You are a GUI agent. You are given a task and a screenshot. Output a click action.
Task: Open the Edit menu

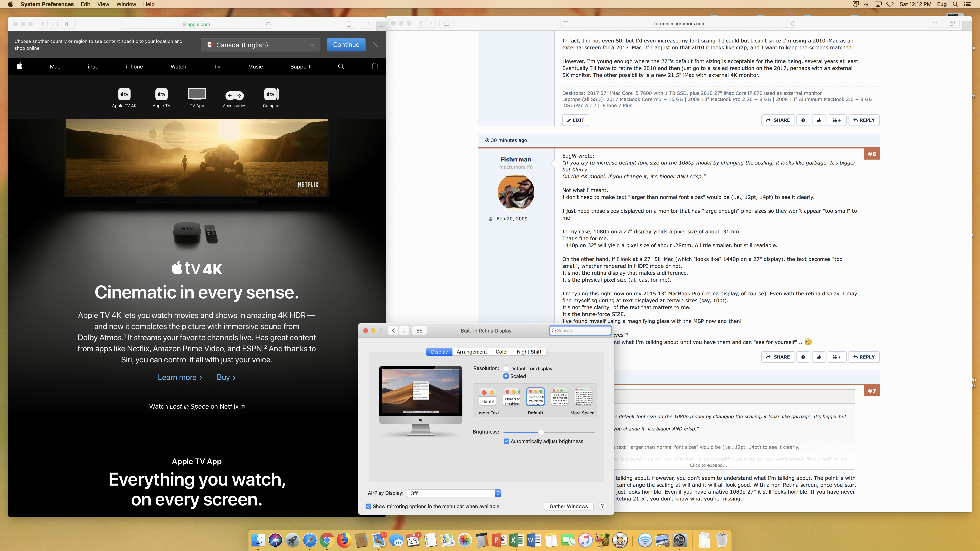coord(85,4)
